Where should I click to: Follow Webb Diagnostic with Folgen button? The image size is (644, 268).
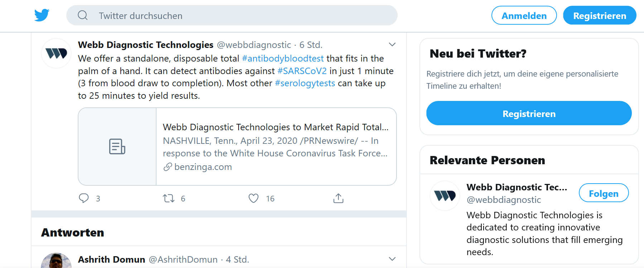coord(604,193)
